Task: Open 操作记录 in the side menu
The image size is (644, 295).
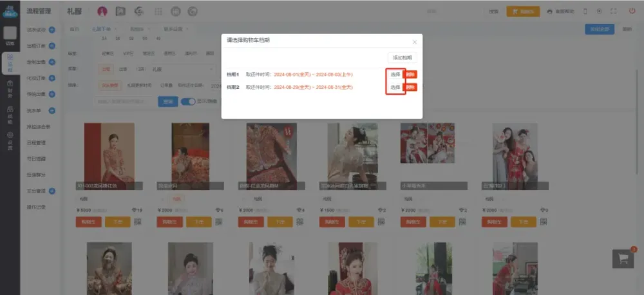Action: [x=36, y=207]
